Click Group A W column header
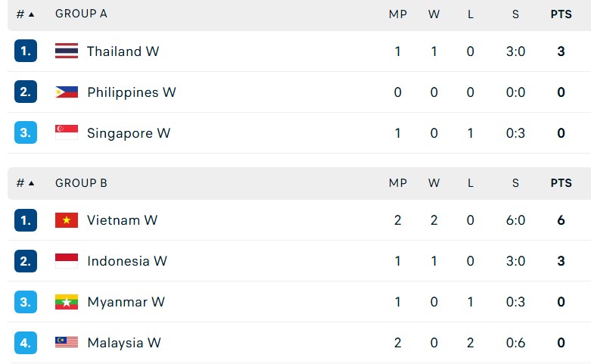Screen dimensions: 591x364 [x=434, y=14]
